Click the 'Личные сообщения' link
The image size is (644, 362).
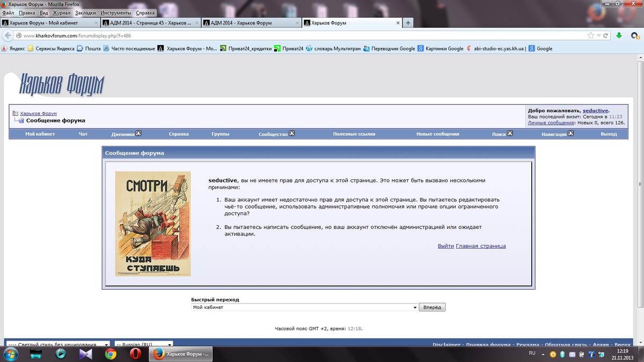[x=551, y=123]
